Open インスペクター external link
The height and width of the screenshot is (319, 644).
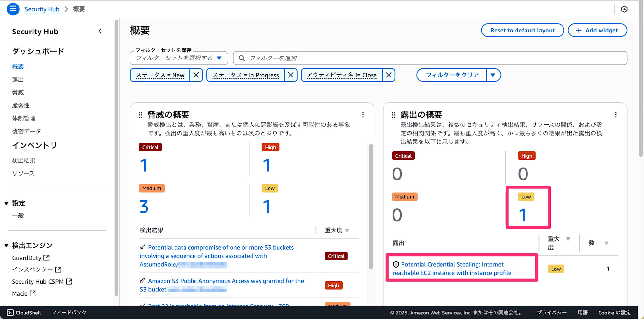36,269
